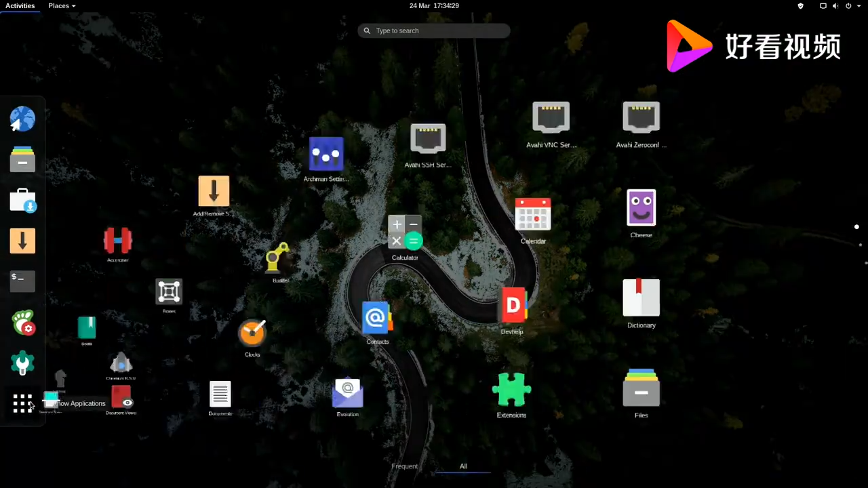Open Add/Remove Software from the dock
Screen dimensions: 868x488
(22, 241)
